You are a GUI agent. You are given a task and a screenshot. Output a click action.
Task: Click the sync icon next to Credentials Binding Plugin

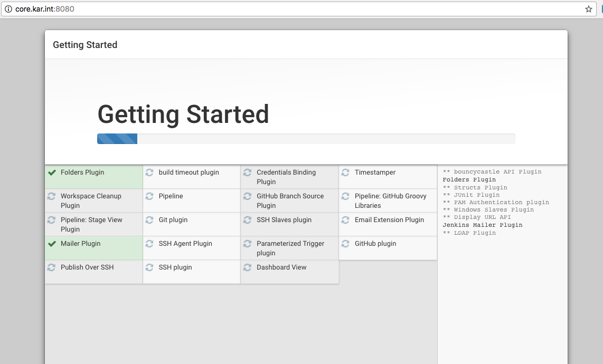(247, 173)
